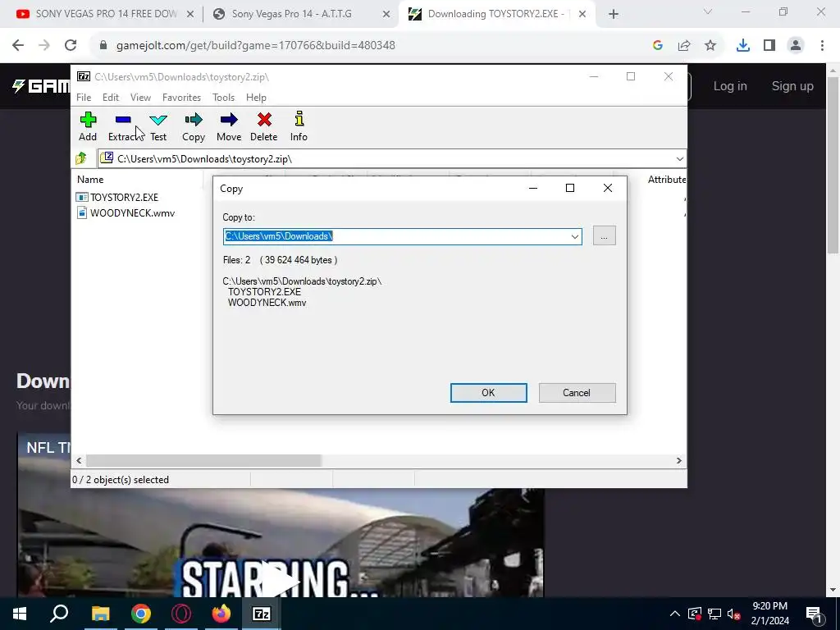This screenshot has height=630, width=840.
Task: Click the Extract toolbar icon
Action: [123, 126]
